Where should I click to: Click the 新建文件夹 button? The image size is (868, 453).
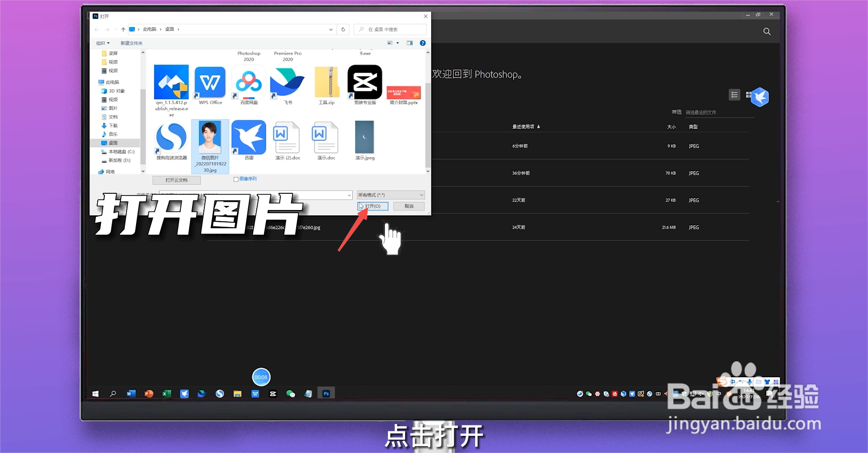[132, 43]
